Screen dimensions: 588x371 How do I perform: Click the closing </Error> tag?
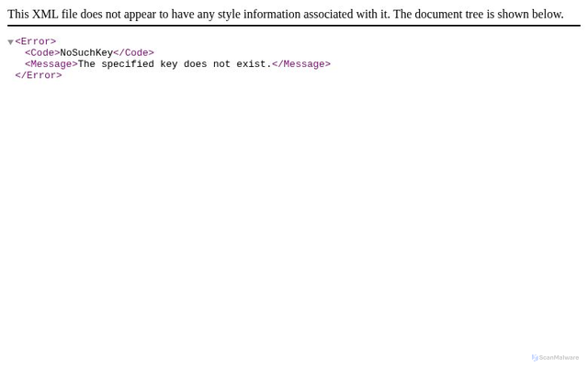pyautogui.click(x=39, y=75)
